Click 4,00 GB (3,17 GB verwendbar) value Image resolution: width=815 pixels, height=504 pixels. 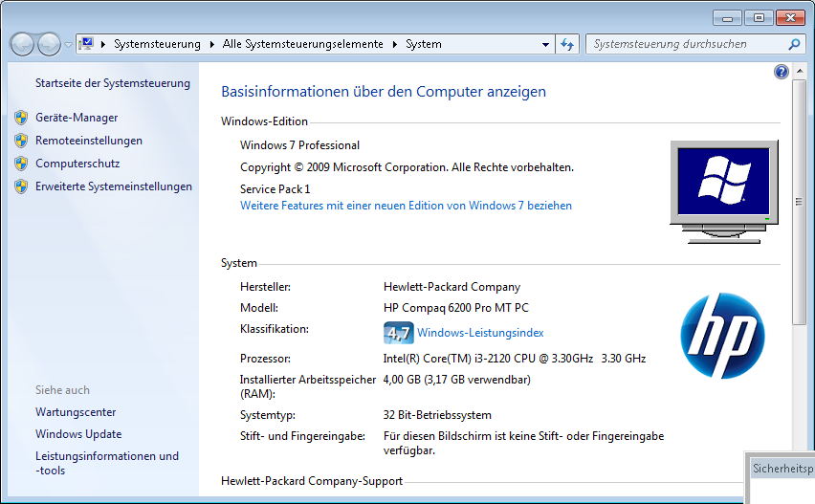tap(456, 380)
